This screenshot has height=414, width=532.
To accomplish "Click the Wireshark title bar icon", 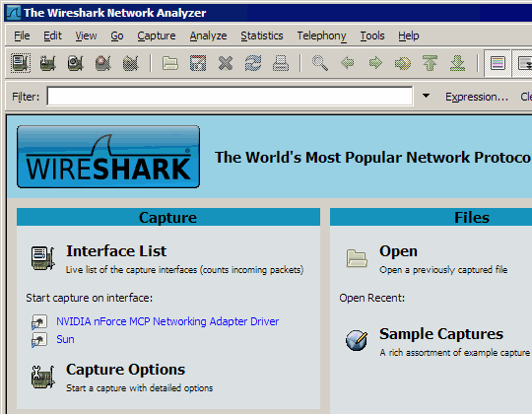I will point(14,13).
